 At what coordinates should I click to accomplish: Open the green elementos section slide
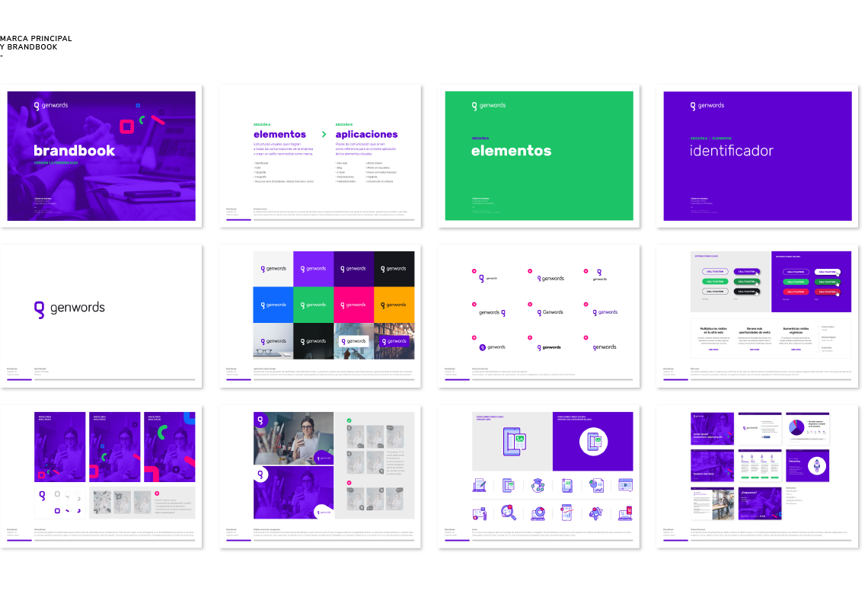(x=539, y=156)
